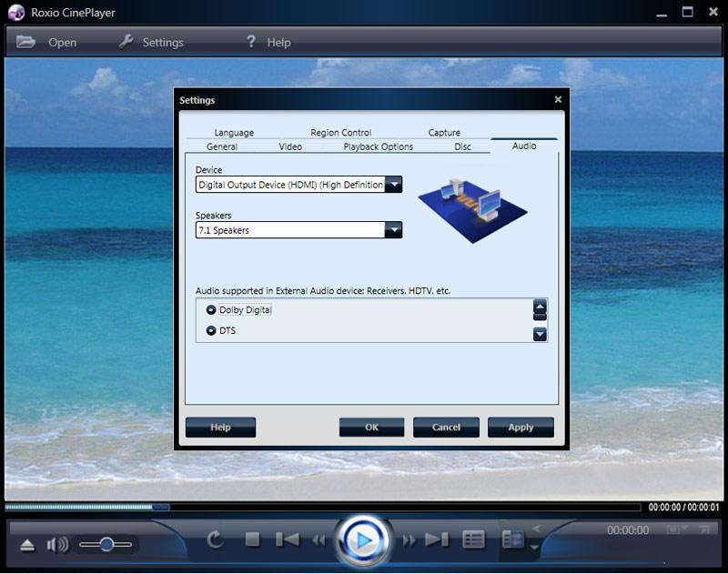Image resolution: width=728 pixels, height=574 pixels.
Task: Click the full screen arrow icon
Action: coord(704,529)
